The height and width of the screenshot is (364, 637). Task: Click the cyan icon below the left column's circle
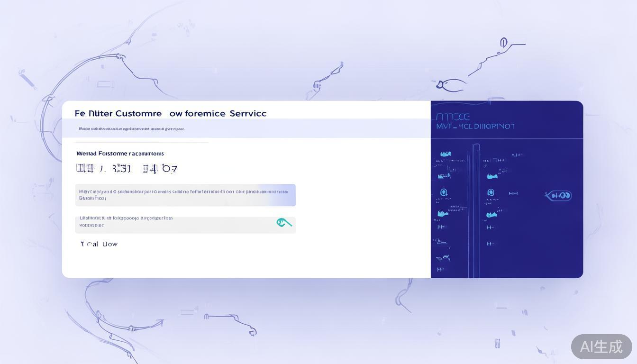443,214
